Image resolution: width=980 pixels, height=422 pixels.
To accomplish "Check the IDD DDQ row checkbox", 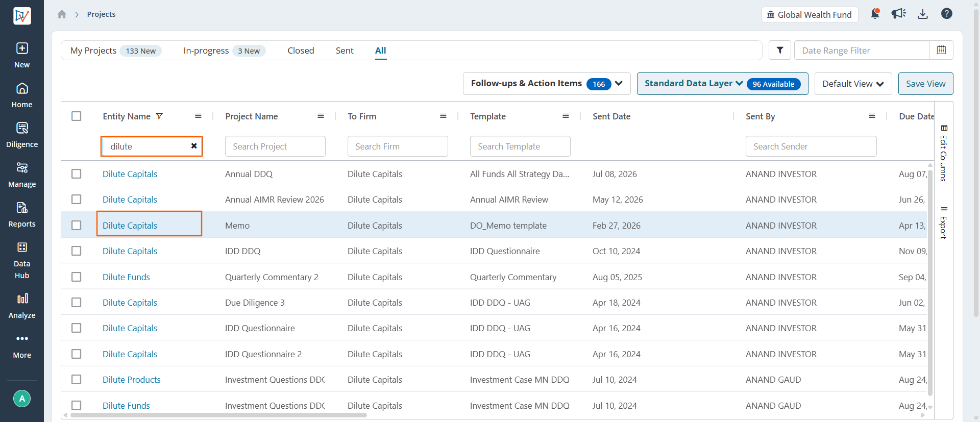I will click(77, 251).
